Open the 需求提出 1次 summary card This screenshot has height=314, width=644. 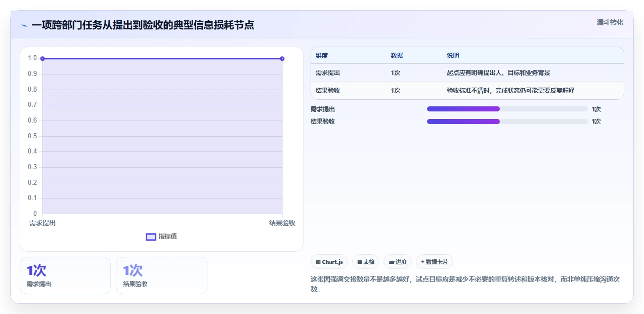65,276
